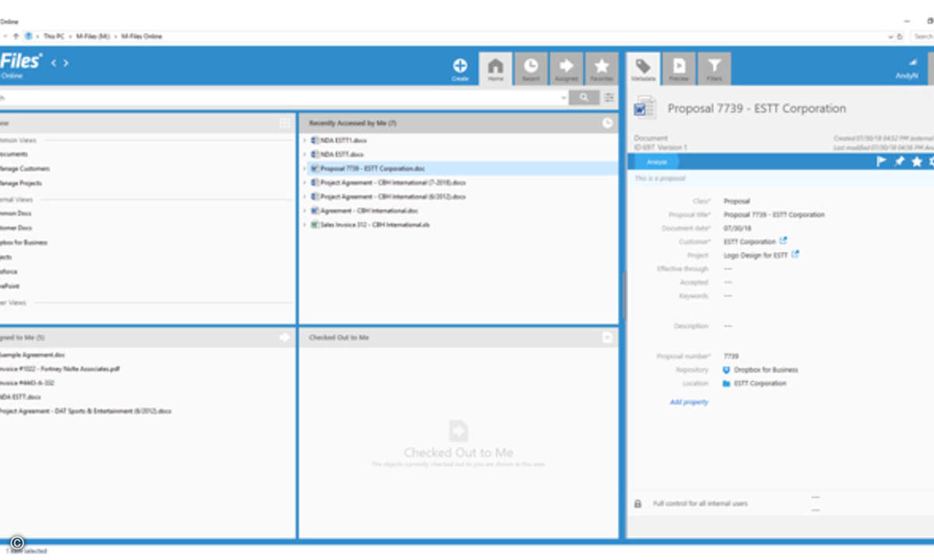Open Manage Projects view

tap(21, 184)
